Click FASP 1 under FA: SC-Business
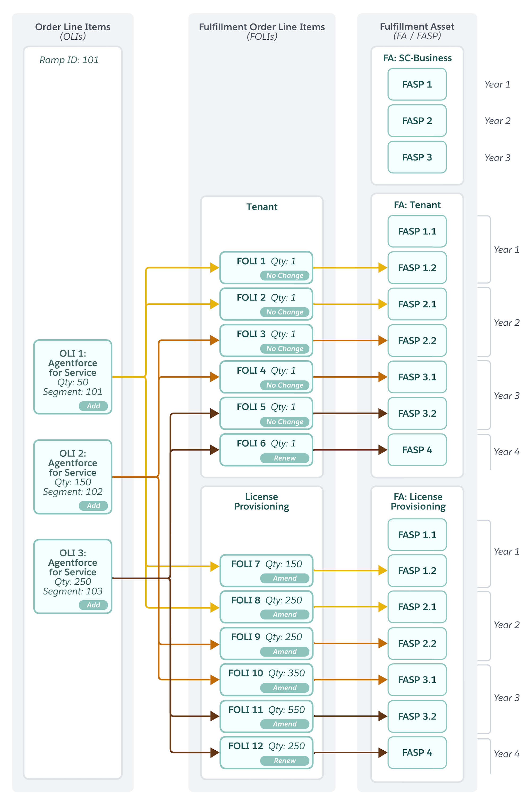 tap(417, 84)
